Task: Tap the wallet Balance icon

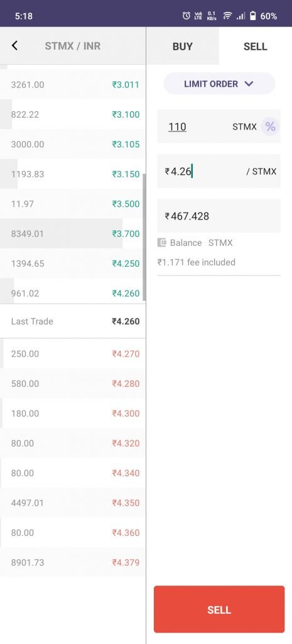Action: point(161,243)
